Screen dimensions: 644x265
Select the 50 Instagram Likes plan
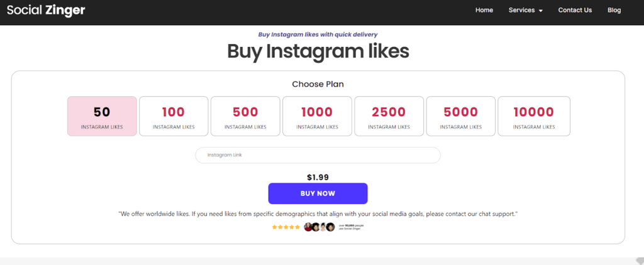102,116
